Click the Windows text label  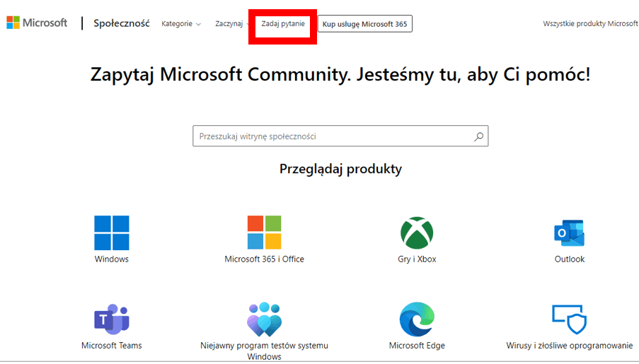112,259
